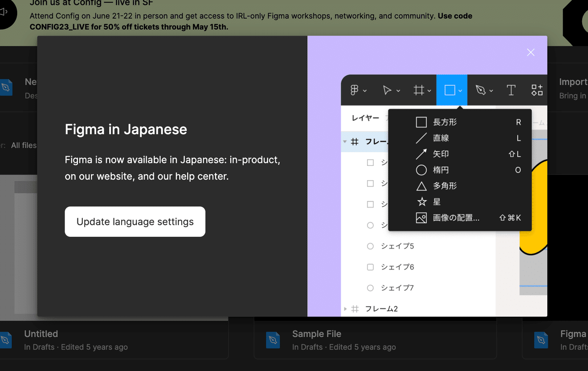Click 'In Drafts · Edited 5 years ago' under Untitled

pos(76,347)
